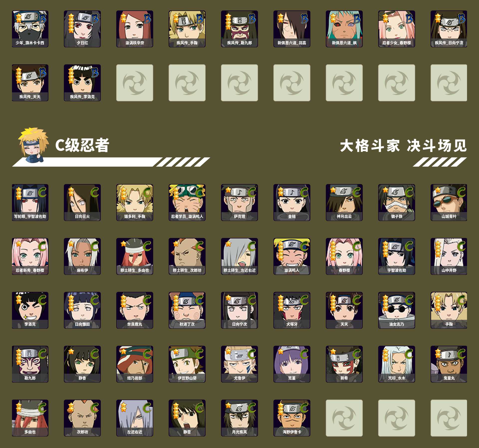Open the 日向雏田 character icon

click(x=82, y=310)
